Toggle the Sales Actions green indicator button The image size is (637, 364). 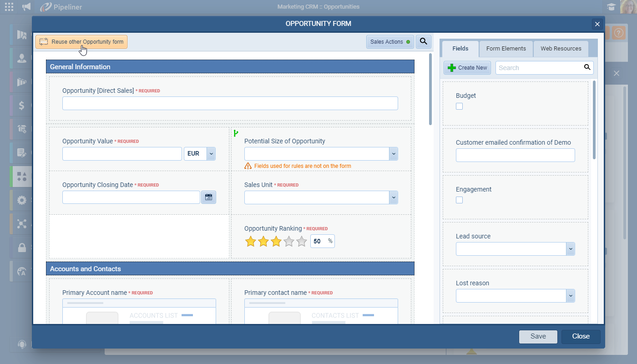390,42
